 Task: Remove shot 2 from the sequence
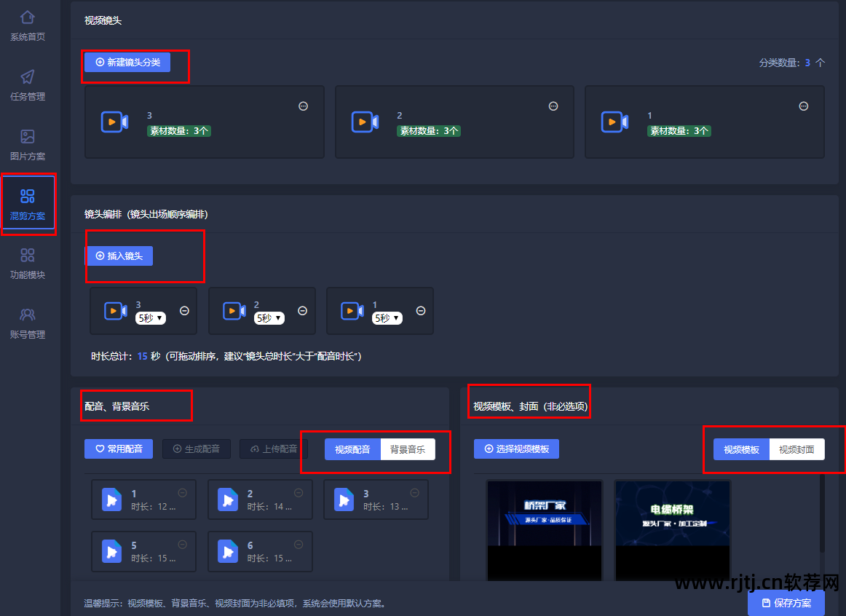click(302, 311)
